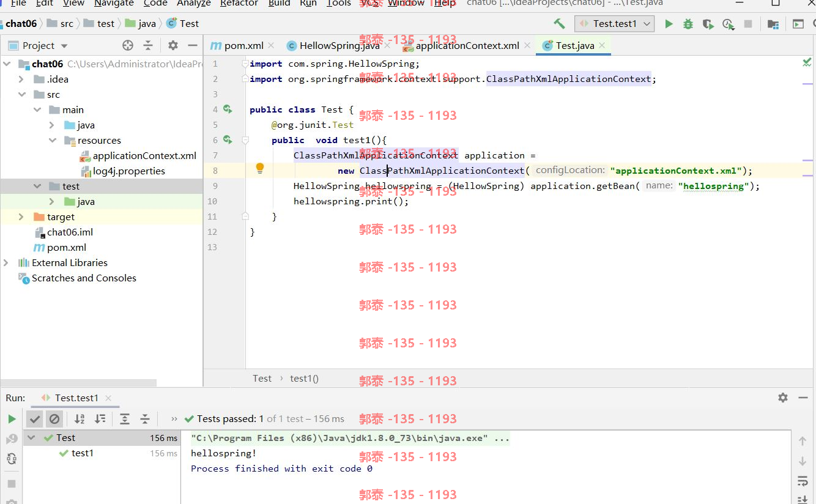The image size is (816, 504).
Task: Open the Run Anything window icon
Action: (x=798, y=24)
